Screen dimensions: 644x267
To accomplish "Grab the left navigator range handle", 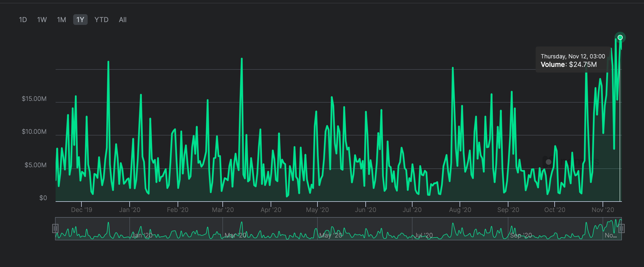I will (x=55, y=228).
